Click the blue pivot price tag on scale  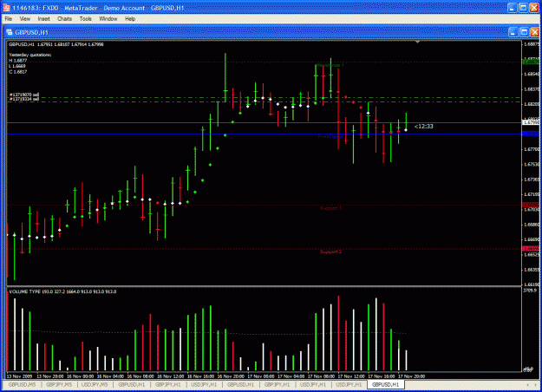coord(531,134)
